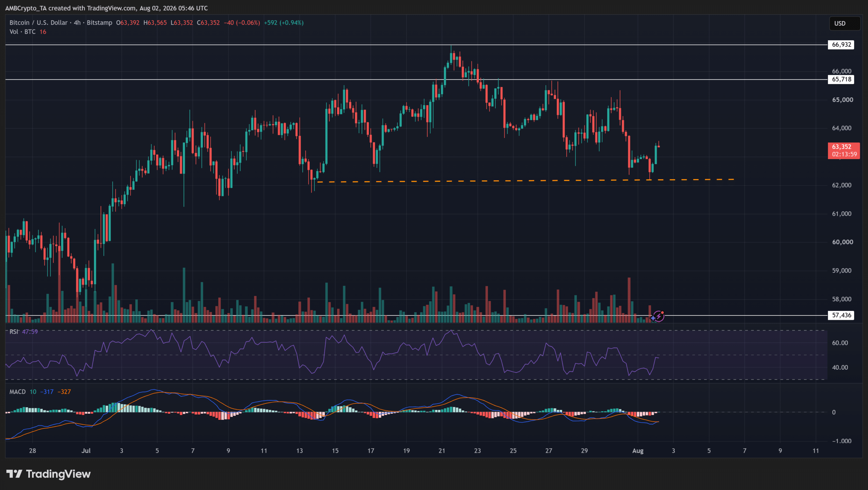Click the red 63,352 current price label
Screen dimensions: 868x490
(842, 147)
